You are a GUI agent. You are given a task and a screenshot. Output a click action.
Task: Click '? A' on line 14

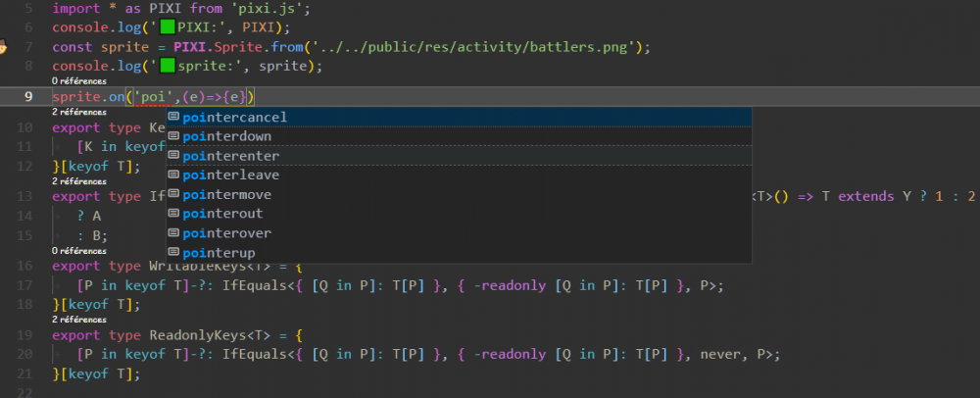click(x=89, y=217)
